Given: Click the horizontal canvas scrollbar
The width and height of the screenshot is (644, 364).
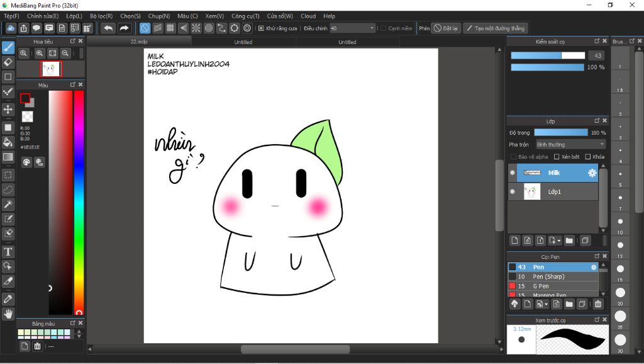Looking at the screenshot, I should click(x=295, y=349).
